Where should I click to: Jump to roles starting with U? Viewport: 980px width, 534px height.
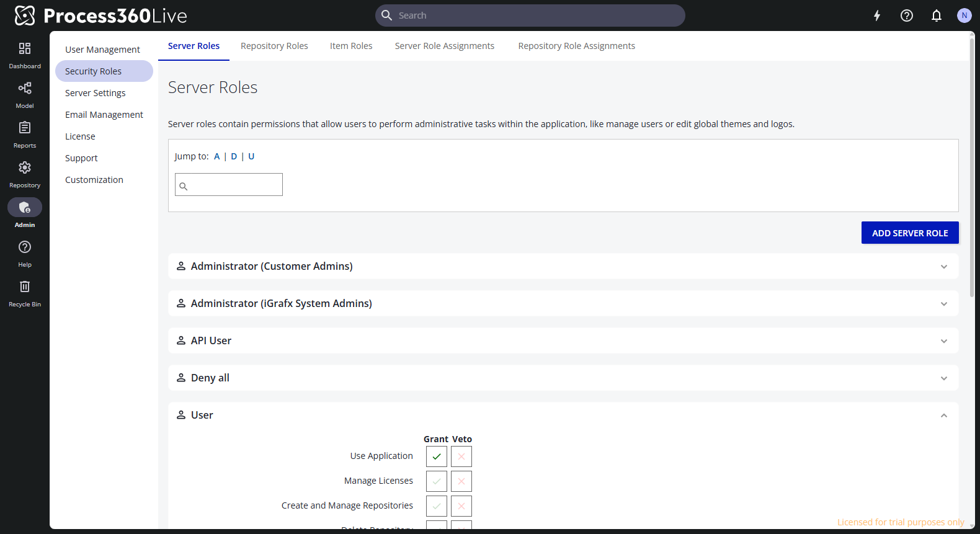point(251,156)
